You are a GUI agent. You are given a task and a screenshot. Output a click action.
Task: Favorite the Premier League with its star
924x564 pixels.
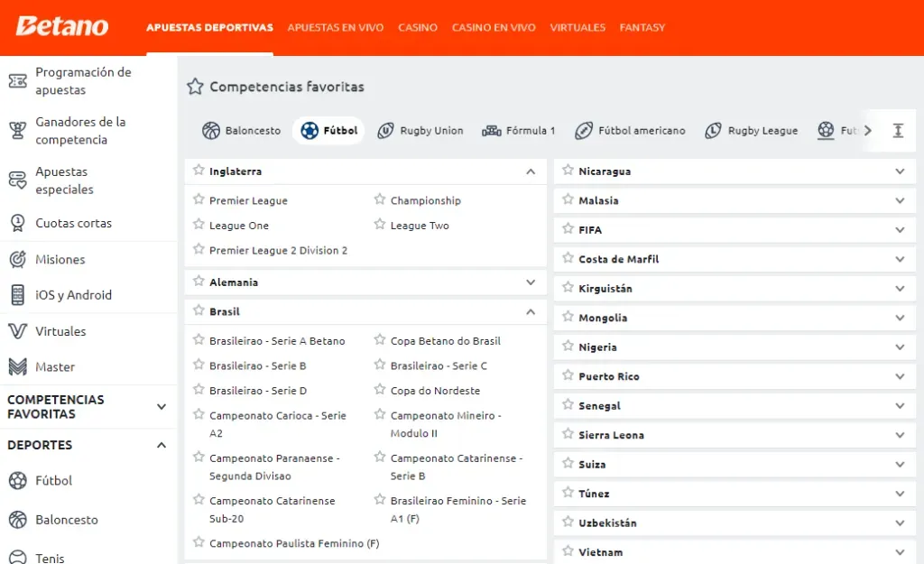[199, 200]
